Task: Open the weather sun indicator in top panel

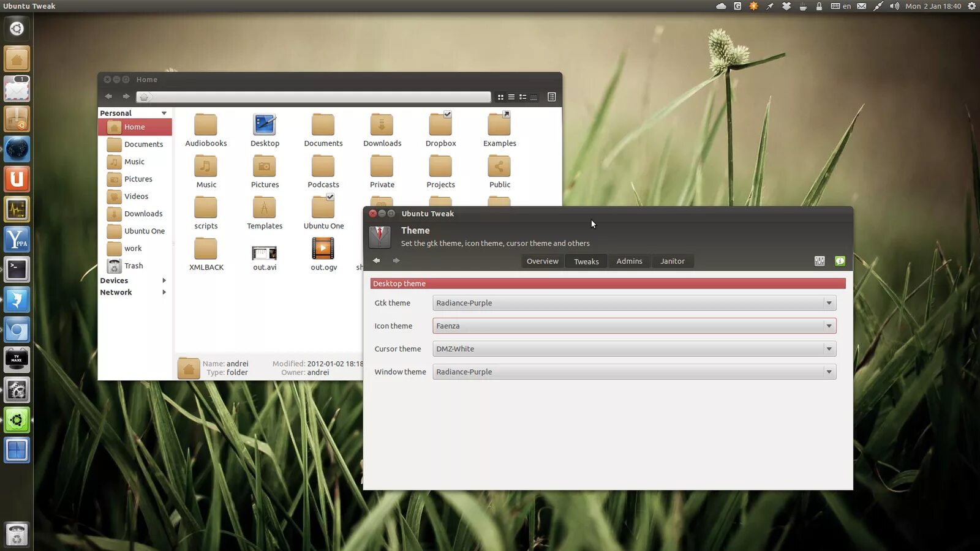Action: pyautogui.click(x=753, y=6)
